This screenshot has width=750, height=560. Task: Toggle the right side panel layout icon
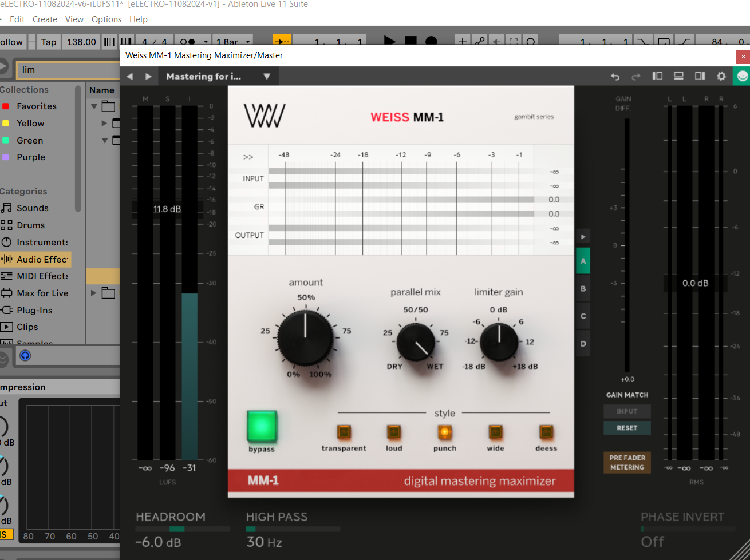[700, 76]
